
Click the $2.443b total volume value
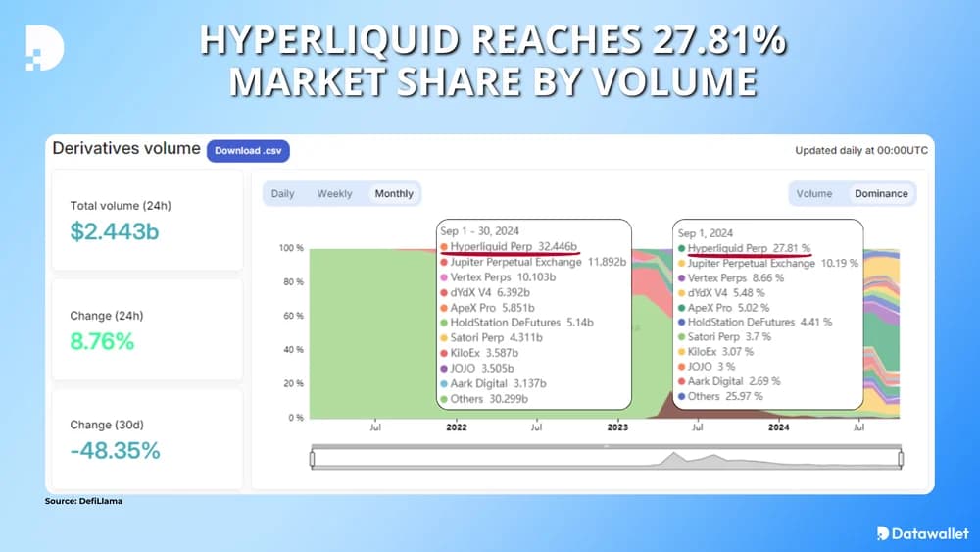(x=115, y=232)
